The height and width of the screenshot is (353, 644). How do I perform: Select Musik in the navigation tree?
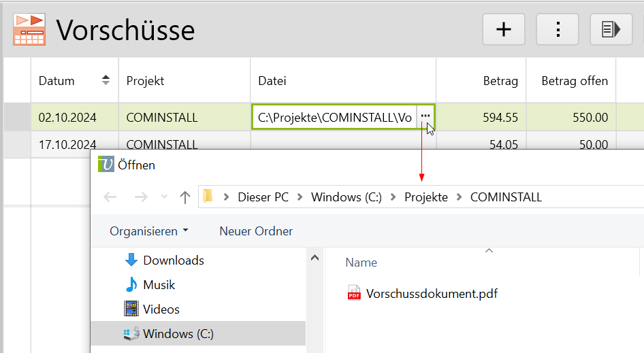(x=159, y=285)
